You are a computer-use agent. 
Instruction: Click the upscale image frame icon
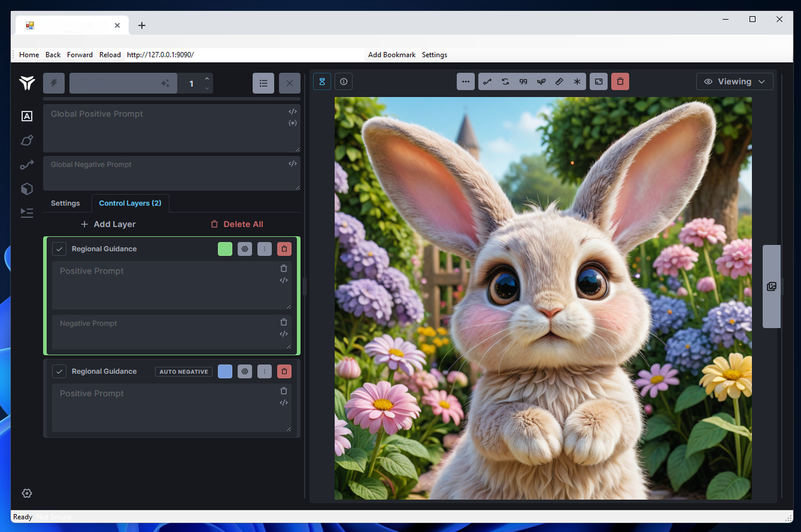tap(599, 81)
